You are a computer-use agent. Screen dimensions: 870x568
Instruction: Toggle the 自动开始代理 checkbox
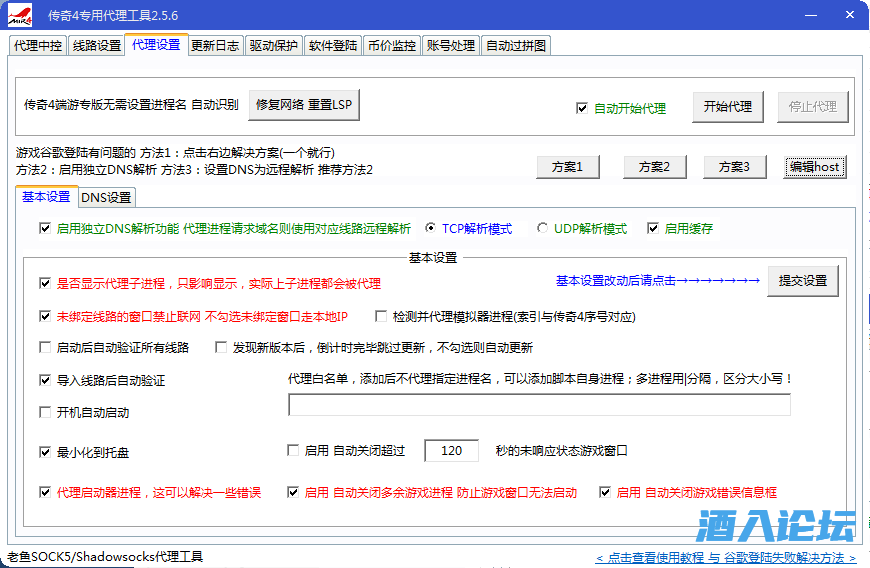coord(582,108)
